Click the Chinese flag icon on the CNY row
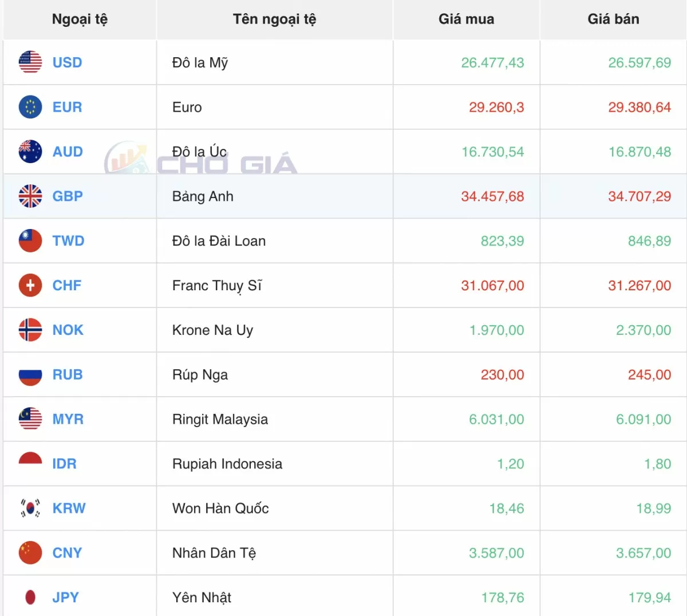The height and width of the screenshot is (616, 687). (30, 552)
